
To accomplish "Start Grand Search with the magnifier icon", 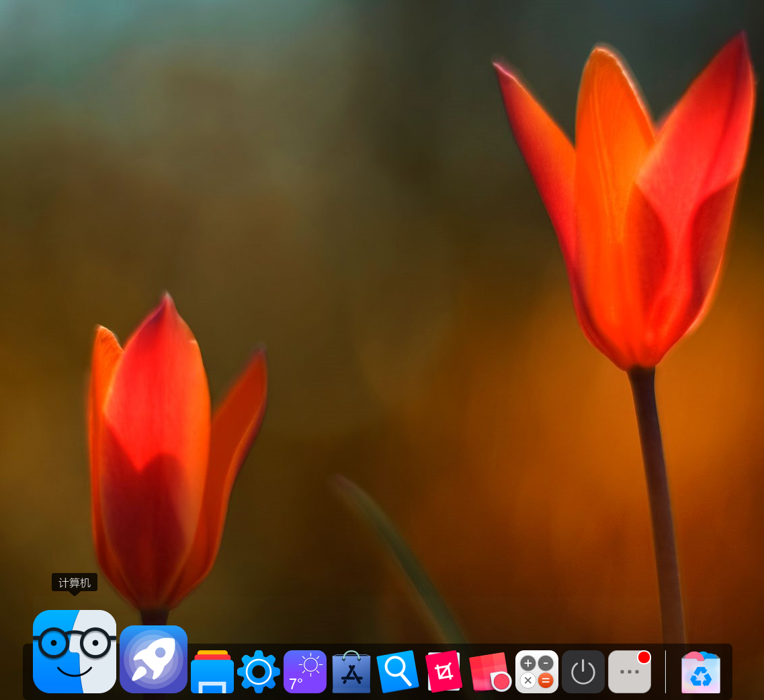I will point(396,672).
